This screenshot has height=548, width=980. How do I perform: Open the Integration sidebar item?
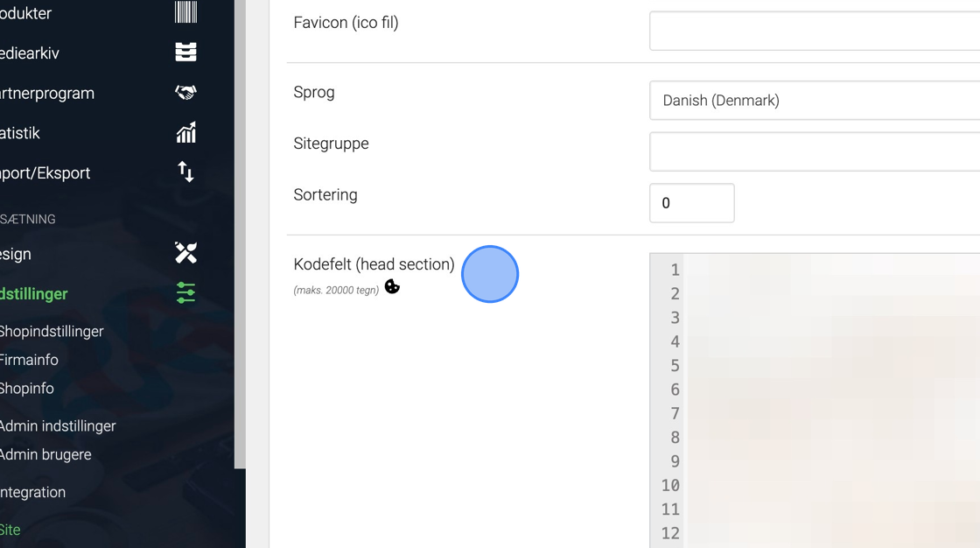click(33, 492)
